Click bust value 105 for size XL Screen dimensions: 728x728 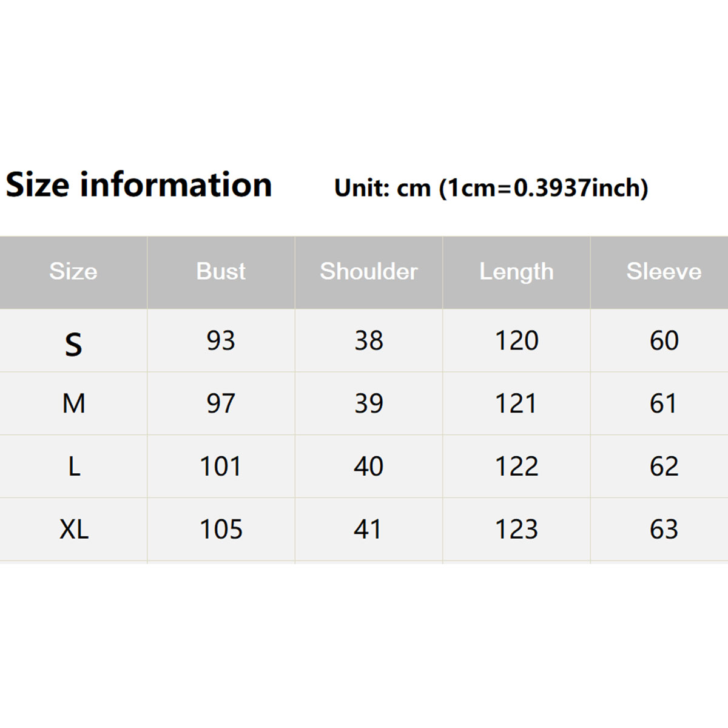coord(221,530)
